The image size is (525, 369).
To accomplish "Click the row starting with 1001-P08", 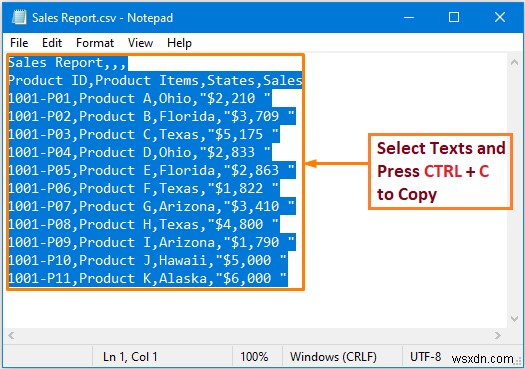I will point(144,225).
